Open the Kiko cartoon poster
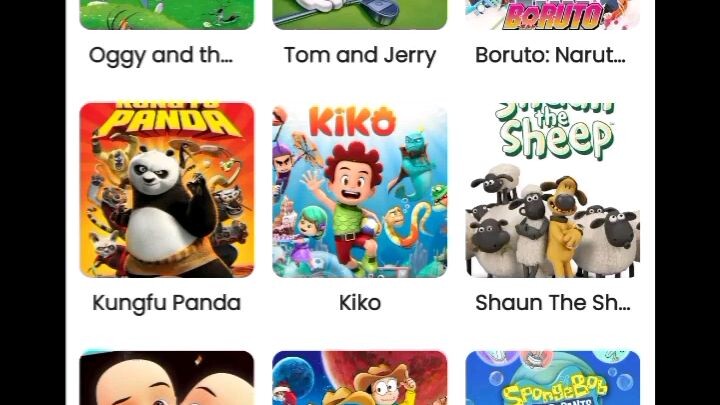This screenshot has width=720, height=405. pos(360,190)
